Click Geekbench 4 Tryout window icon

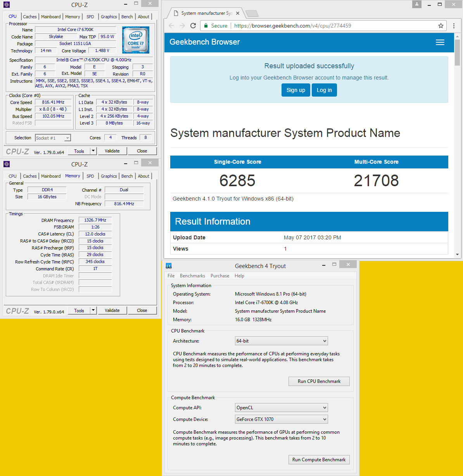pyautogui.click(x=169, y=266)
